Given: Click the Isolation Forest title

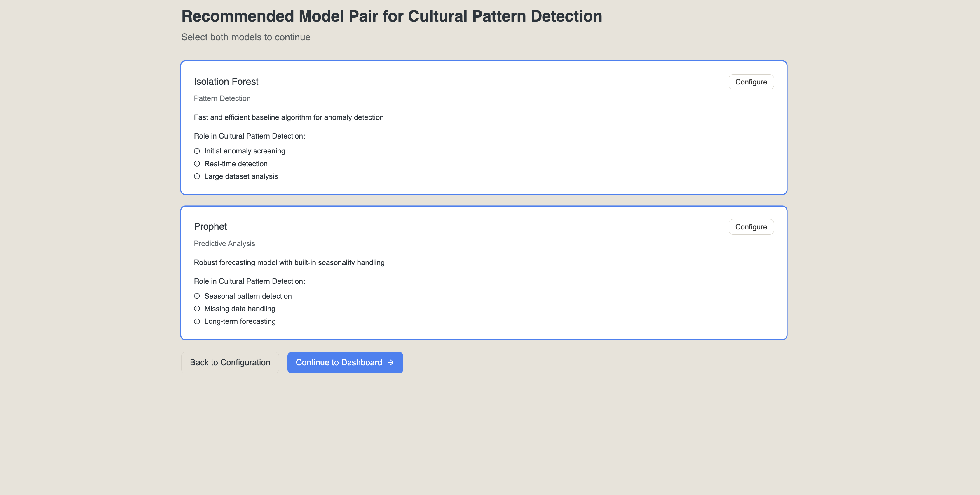Looking at the screenshot, I should (x=226, y=82).
